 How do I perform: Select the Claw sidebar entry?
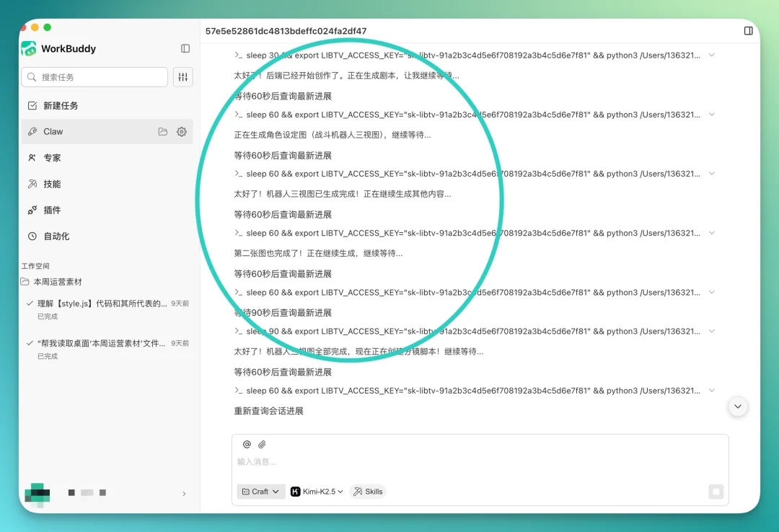pyautogui.click(x=53, y=132)
